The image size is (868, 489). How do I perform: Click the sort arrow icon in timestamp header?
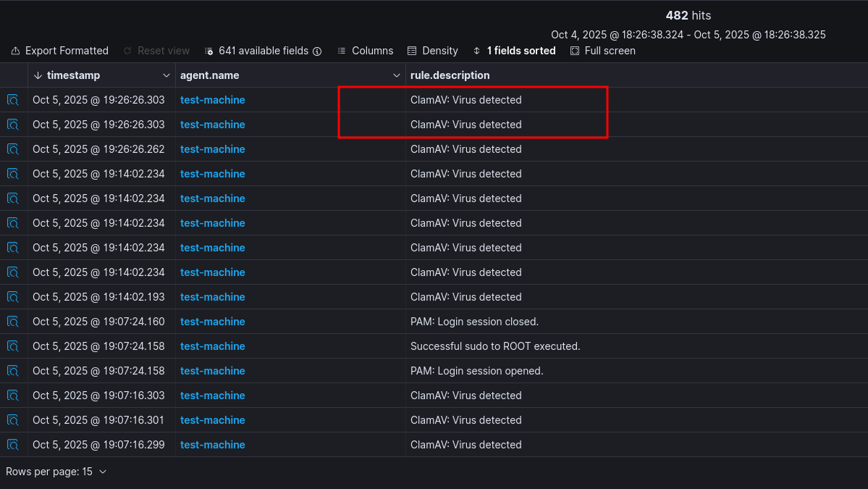[x=38, y=75]
